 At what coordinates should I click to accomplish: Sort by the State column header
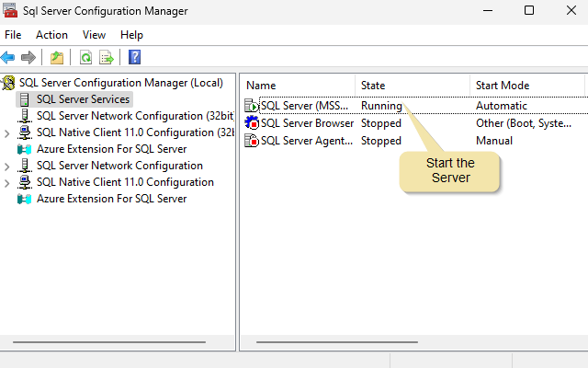pos(413,86)
